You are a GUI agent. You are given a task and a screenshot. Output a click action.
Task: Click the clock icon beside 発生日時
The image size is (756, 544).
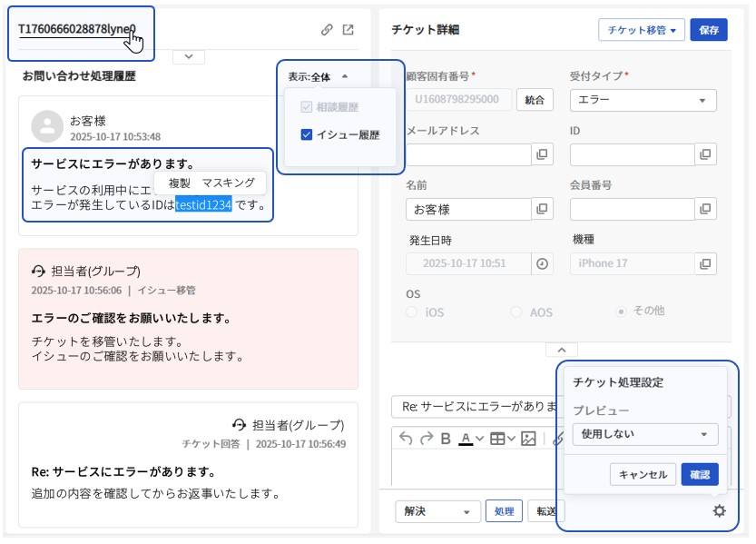coord(542,264)
